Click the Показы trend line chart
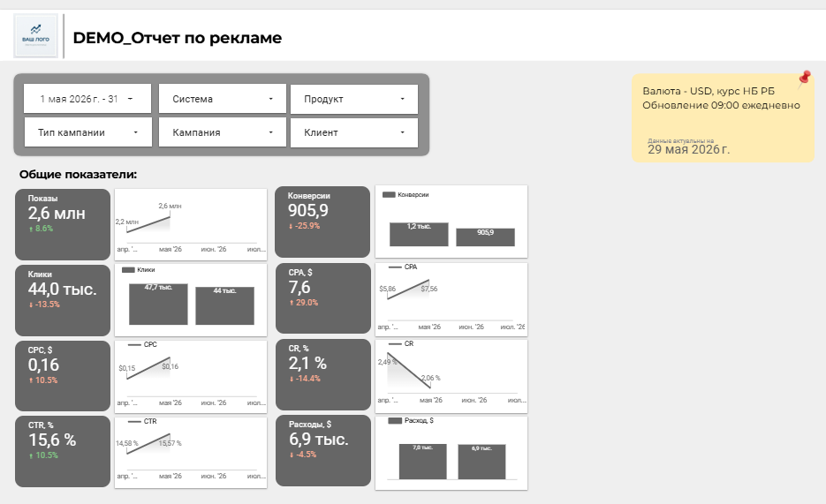 point(191,225)
